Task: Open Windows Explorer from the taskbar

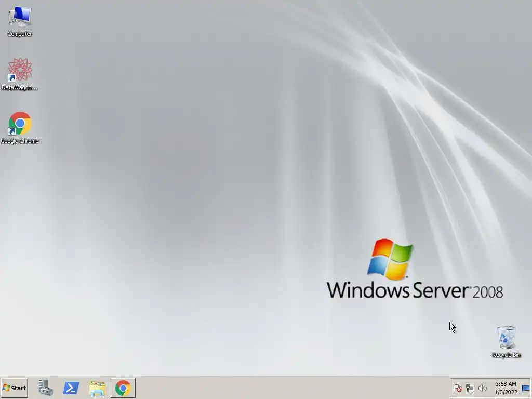Action: pos(97,388)
